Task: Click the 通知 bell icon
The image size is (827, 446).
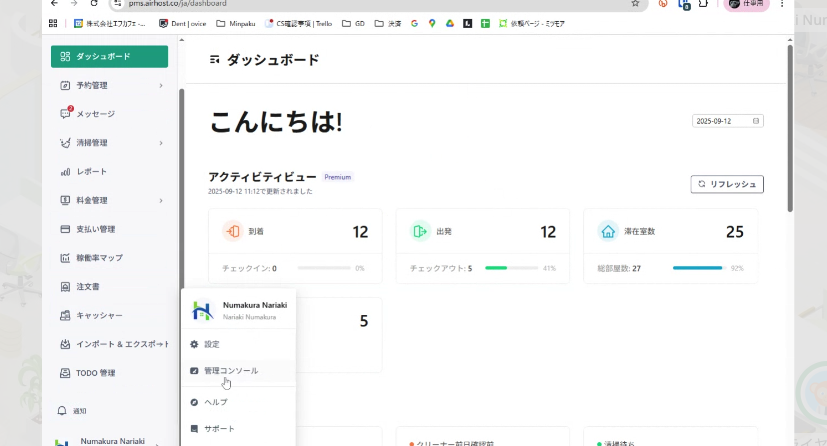Action: pos(62,411)
